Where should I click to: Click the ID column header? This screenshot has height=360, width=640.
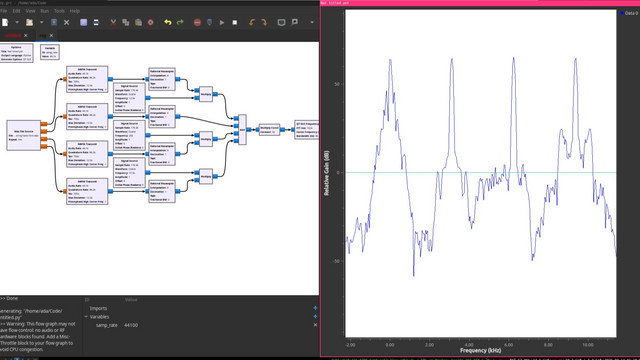click(87, 300)
